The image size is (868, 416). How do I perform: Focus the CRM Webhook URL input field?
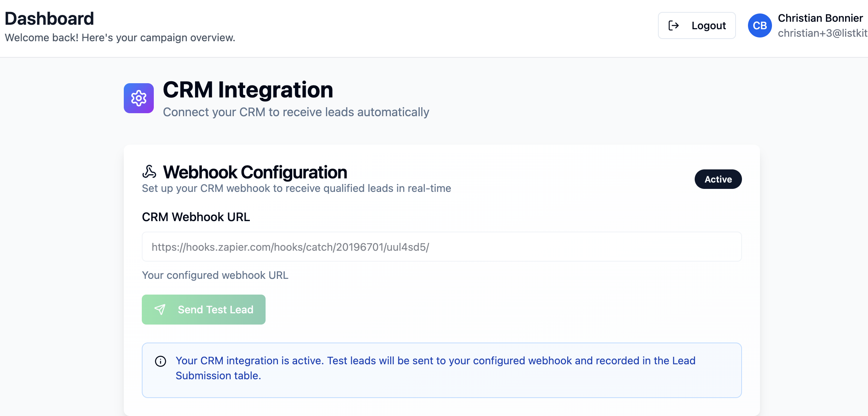click(x=442, y=247)
